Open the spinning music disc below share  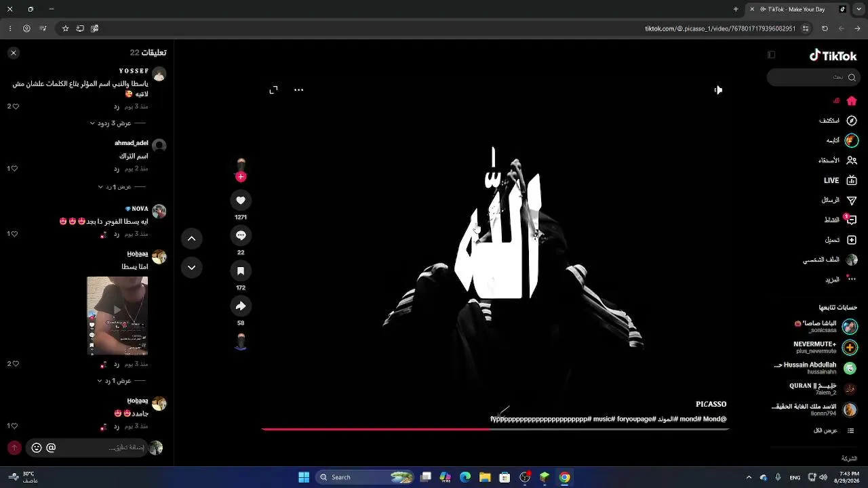(241, 342)
